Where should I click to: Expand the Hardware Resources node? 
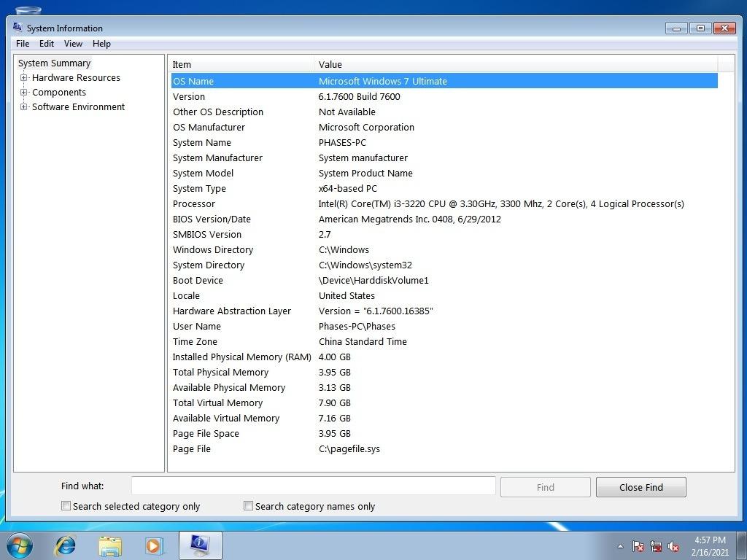[x=24, y=77]
